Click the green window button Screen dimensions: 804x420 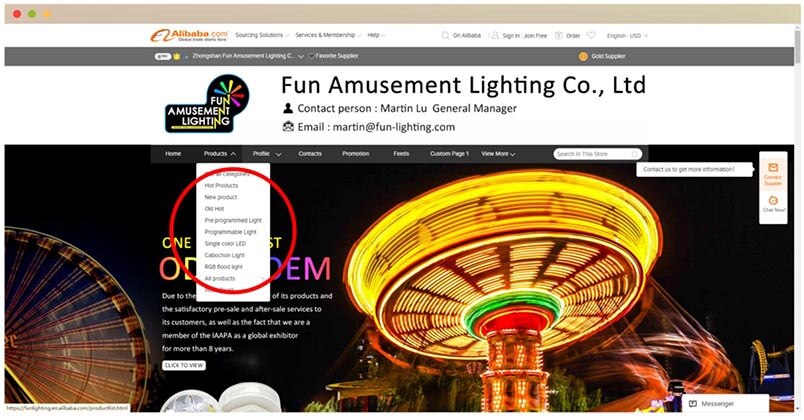(x=32, y=14)
